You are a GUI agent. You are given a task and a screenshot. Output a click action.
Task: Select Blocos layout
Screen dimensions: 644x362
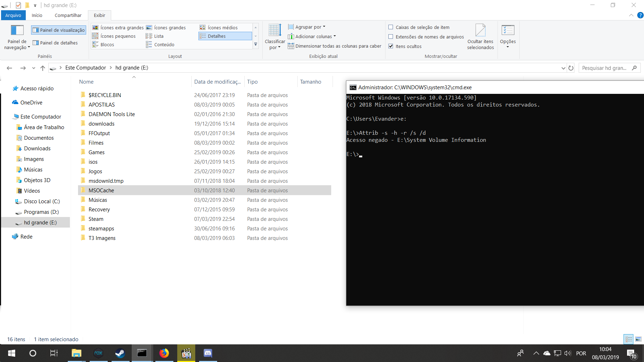[103, 44]
